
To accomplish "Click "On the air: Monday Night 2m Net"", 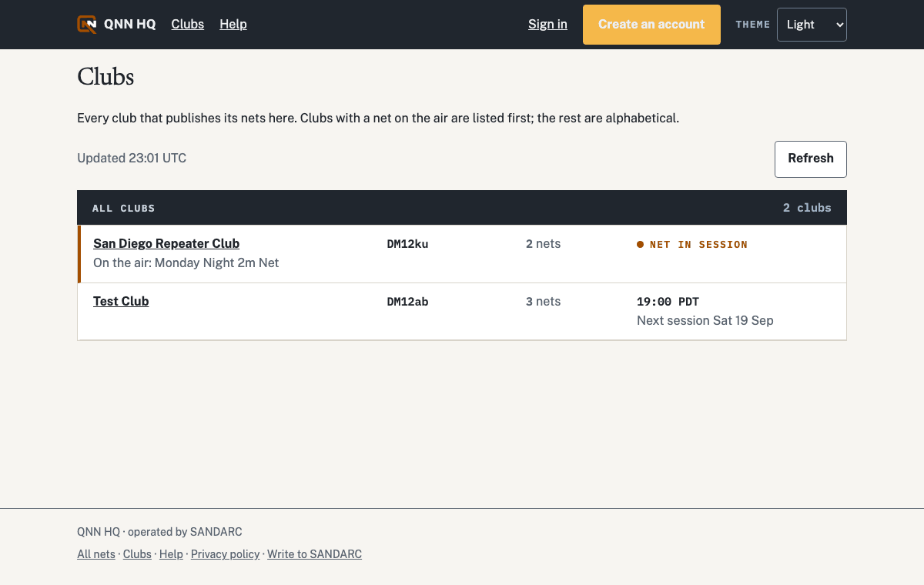I will (186, 263).
